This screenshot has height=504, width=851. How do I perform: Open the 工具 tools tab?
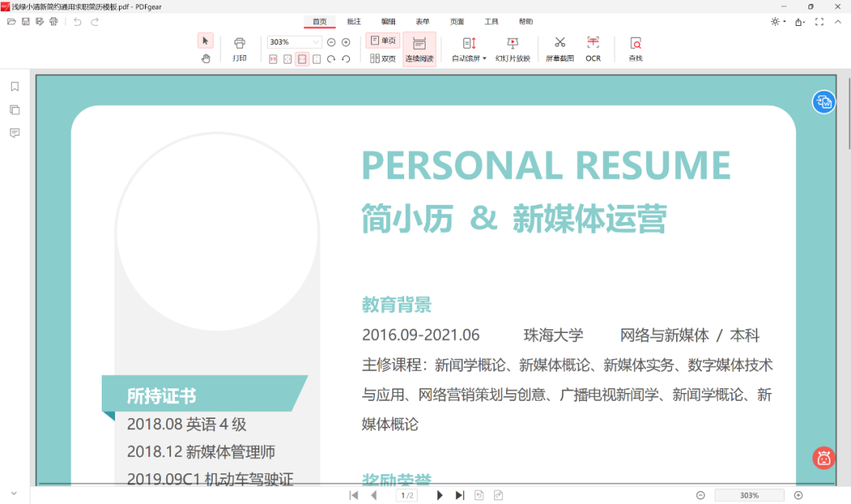click(x=491, y=22)
